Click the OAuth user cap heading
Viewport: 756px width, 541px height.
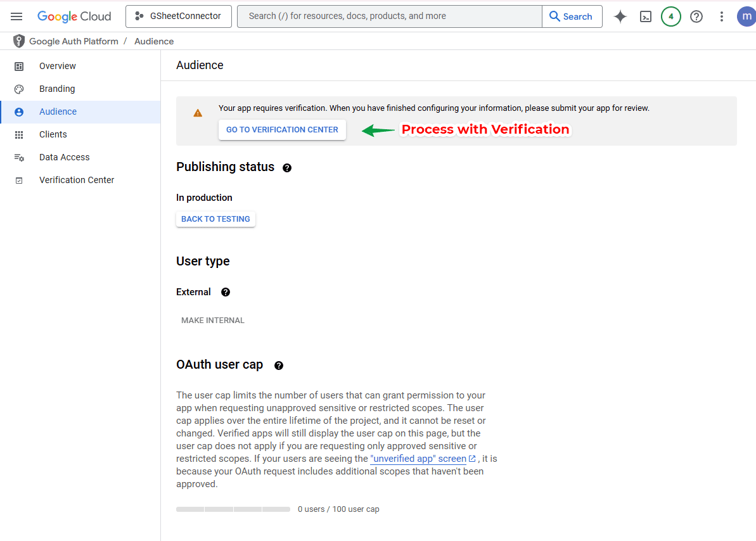click(x=219, y=364)
